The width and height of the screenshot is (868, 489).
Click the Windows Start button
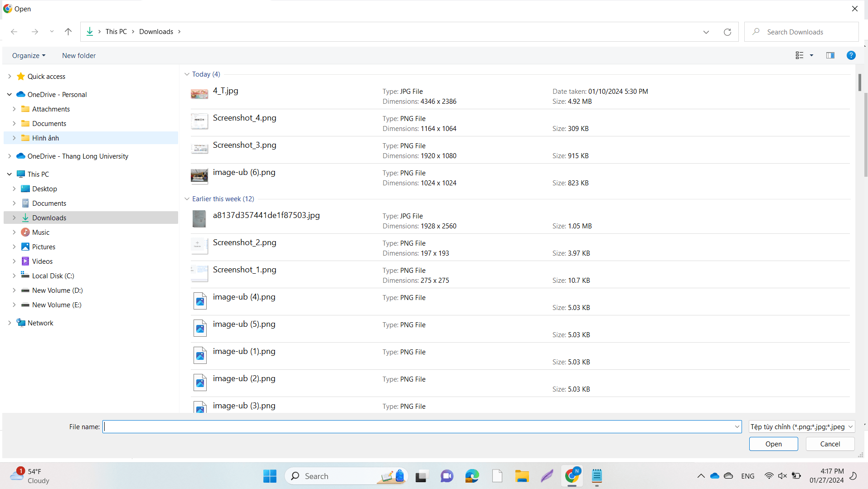coord(270,476)
